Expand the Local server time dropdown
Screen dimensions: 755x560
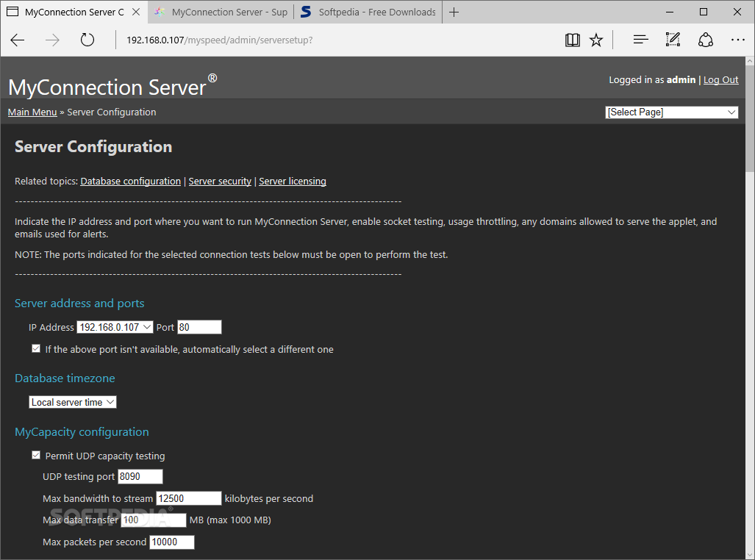click(73, 402)
